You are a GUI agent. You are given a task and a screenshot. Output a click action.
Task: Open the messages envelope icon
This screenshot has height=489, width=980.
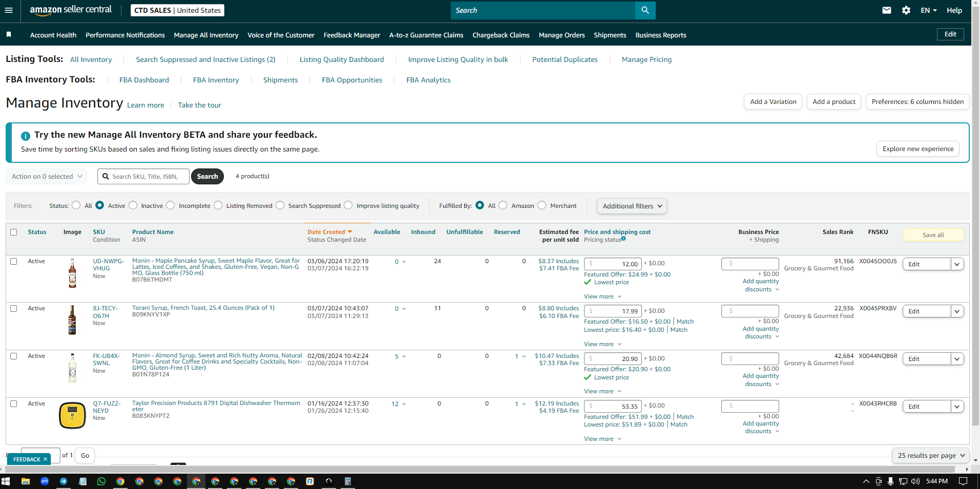point(887,10)
